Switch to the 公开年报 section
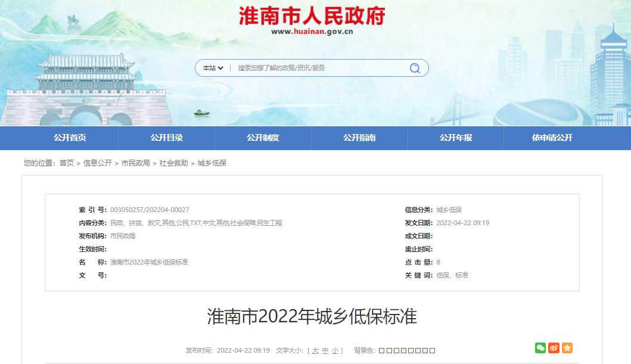This screenshot has width=631, height=364. [456, 138]
